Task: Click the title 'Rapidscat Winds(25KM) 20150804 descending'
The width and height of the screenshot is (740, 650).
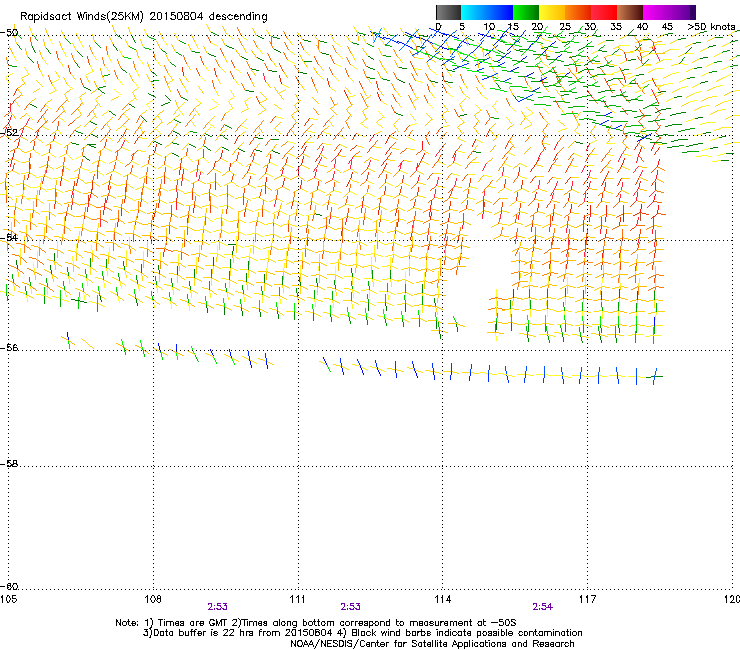Action: coord(143,17)
